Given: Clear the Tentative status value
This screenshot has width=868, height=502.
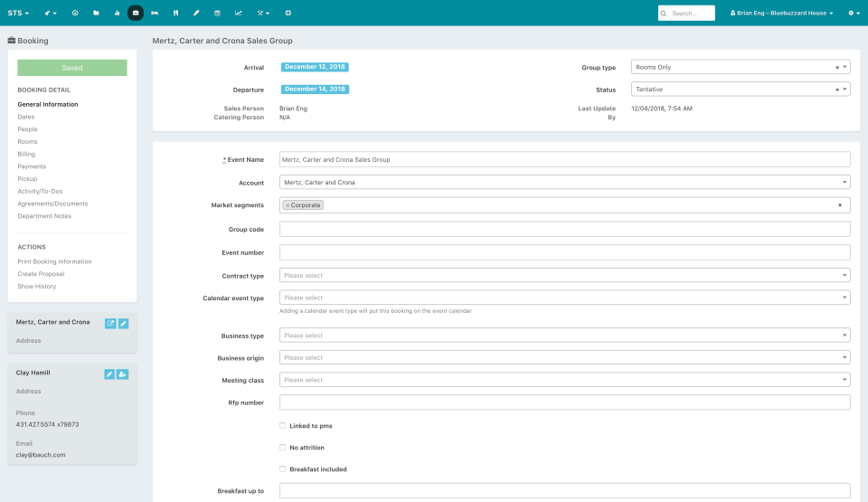Looking at the screenshot, I should pos(837,90).
